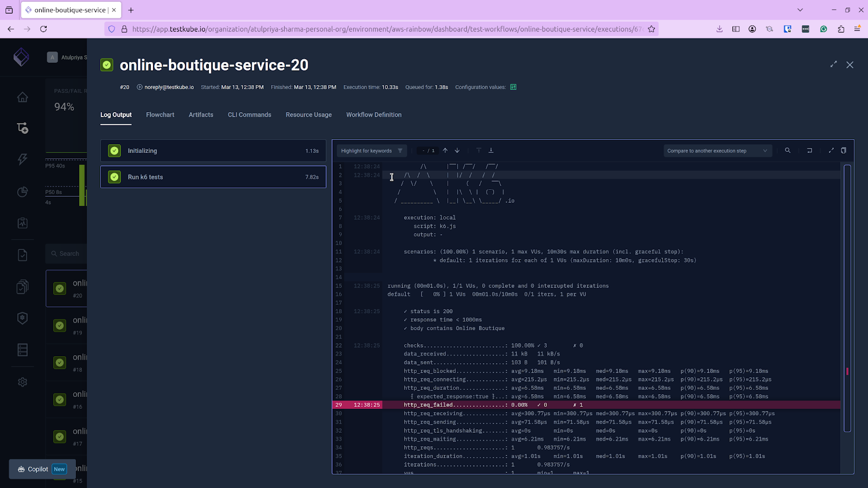The height and width of the screenshot is (488, 868).
Task: Open the Testkube logo home
Action: click(21, 56)
